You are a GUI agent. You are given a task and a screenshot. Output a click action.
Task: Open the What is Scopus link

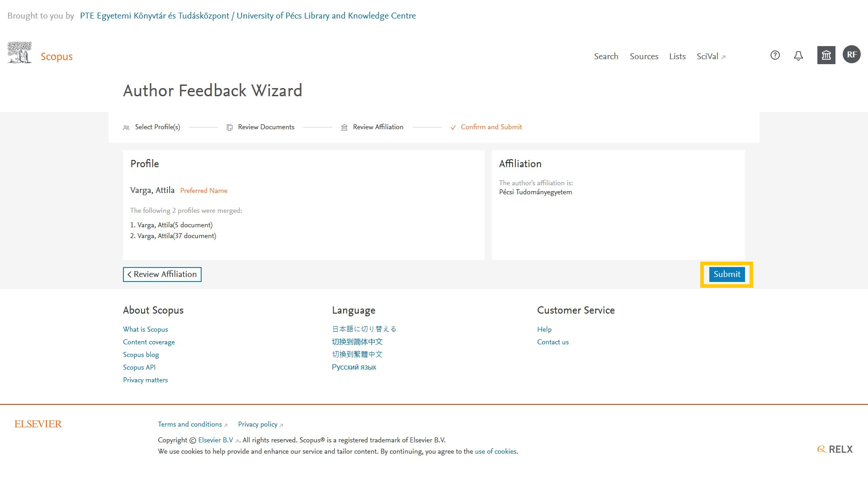pos(146,329)
